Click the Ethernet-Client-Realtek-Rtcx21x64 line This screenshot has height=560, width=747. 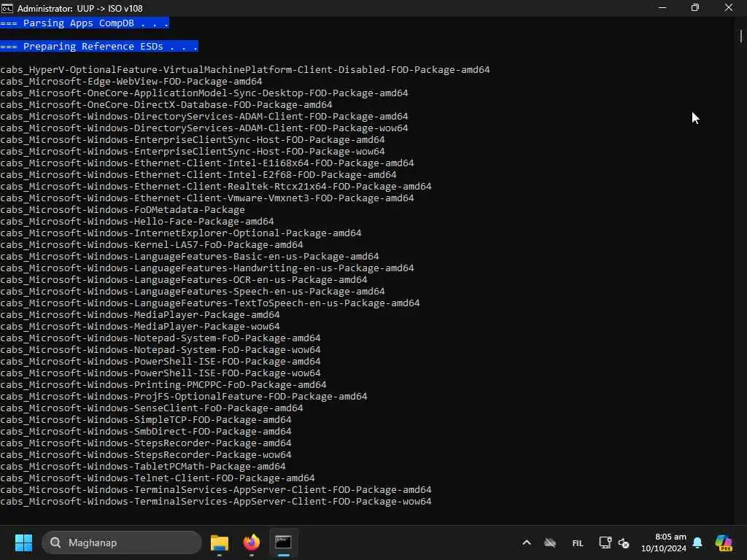[x=216, y=186]
